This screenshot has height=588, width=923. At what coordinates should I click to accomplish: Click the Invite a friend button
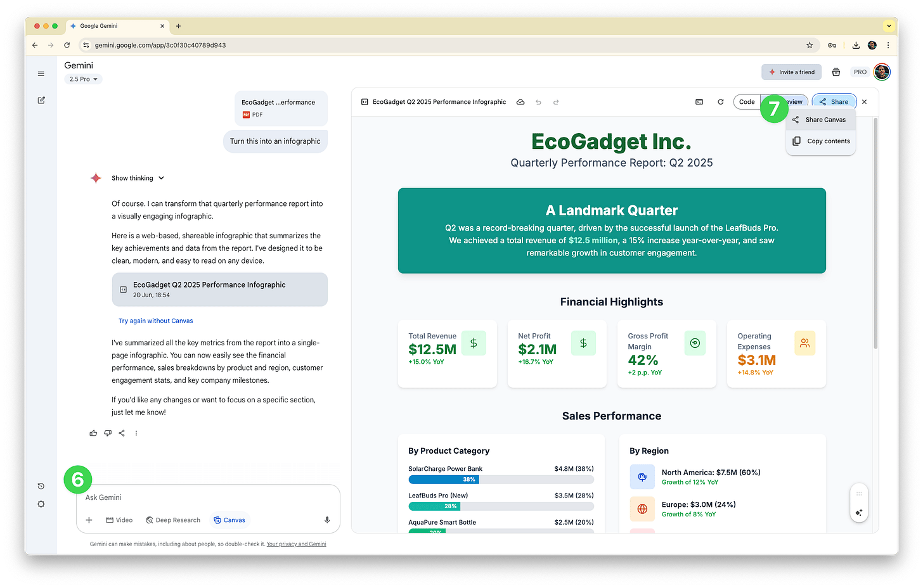[792, 72]
